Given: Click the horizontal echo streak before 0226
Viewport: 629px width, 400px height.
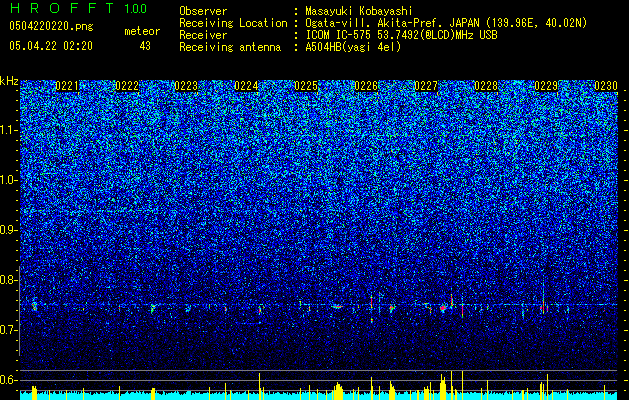Looking at the screenshot, I should 338,307.
